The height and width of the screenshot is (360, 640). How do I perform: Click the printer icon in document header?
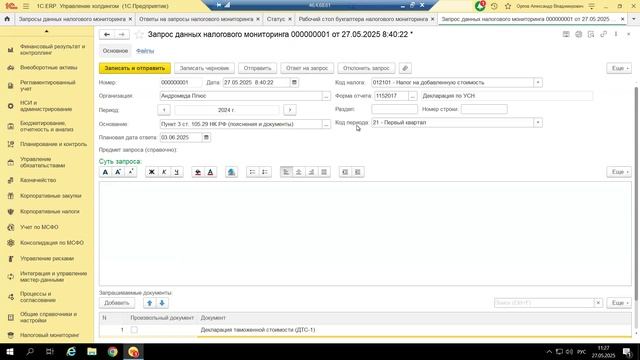coord(578,34)
